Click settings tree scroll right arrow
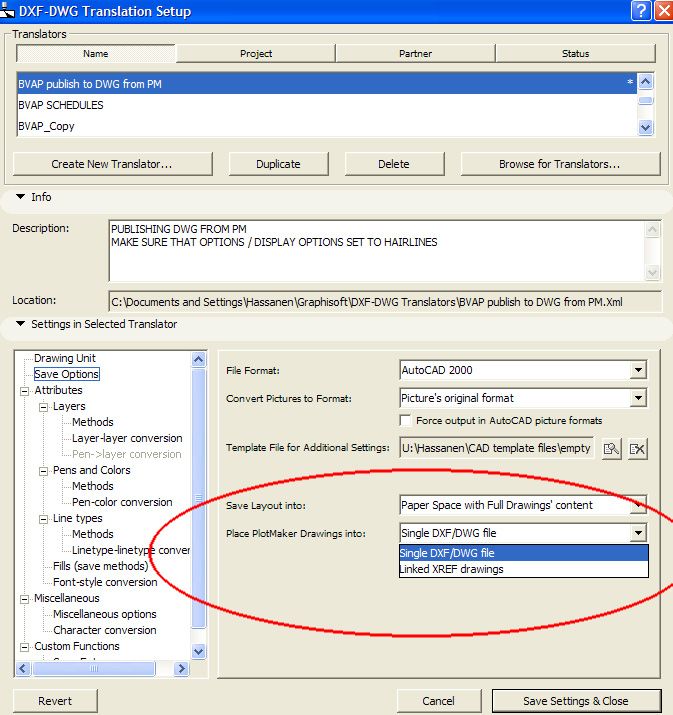This screenshot has height=715, width=673. (x=181, y=668)
